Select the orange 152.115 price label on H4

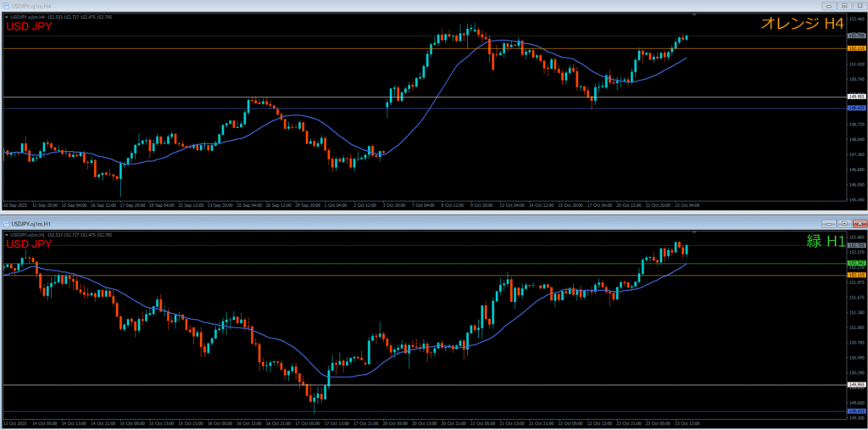tap(855, 48)
